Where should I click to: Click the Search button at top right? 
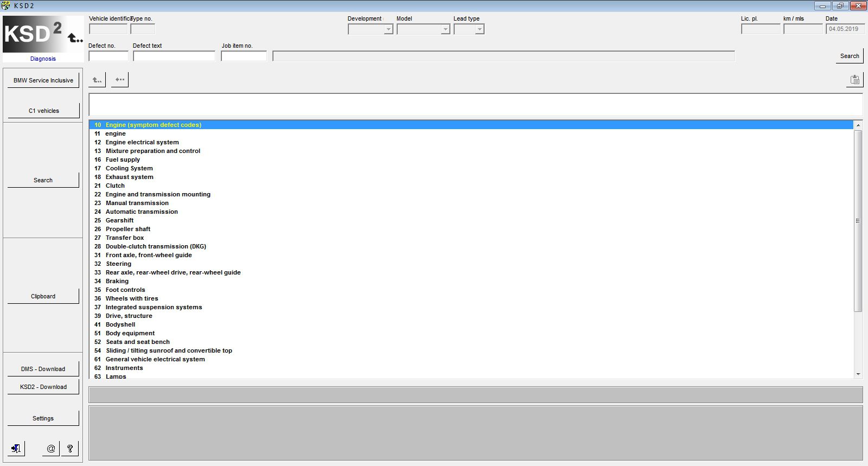[x=850, y=56]
